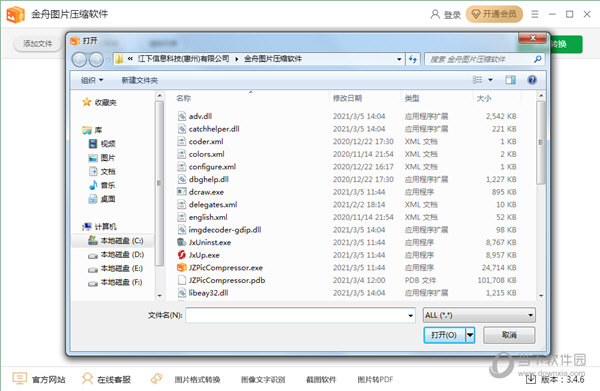This screenshot has width=600, height=391.
Task: Open 官方网站 link in main window
Action: coord(39,379)
